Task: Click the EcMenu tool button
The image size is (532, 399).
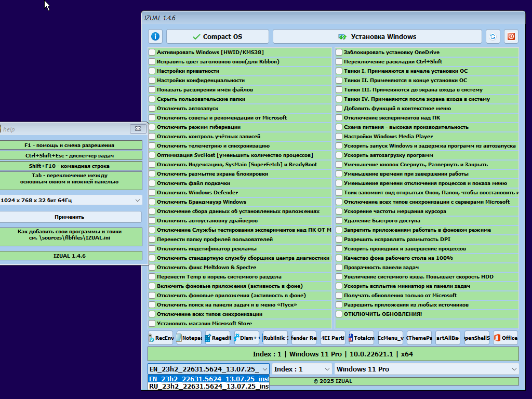Action: (x=391, y=338)
